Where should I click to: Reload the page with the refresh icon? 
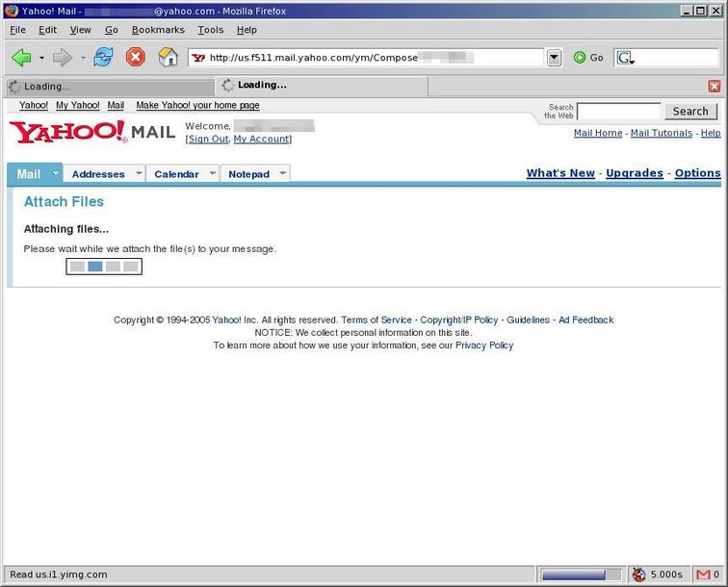pyautogui.click(x=103, y=57)
